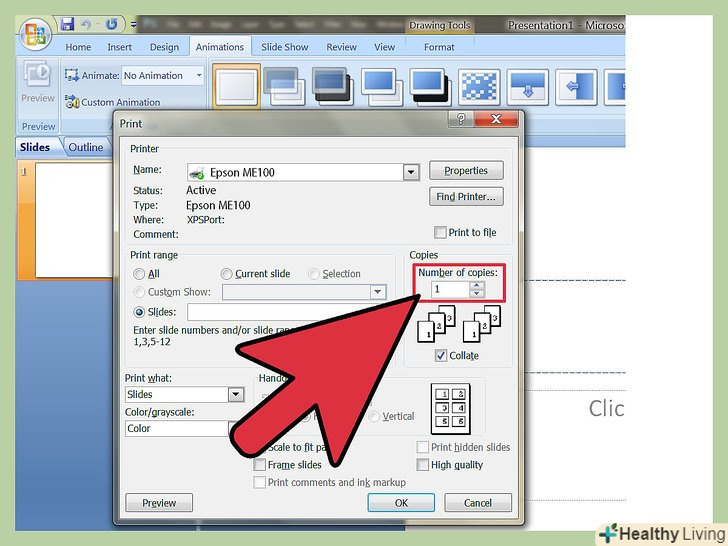Open the Color/grayscale dropdown

pyautogui.click(x=234, y=429)
